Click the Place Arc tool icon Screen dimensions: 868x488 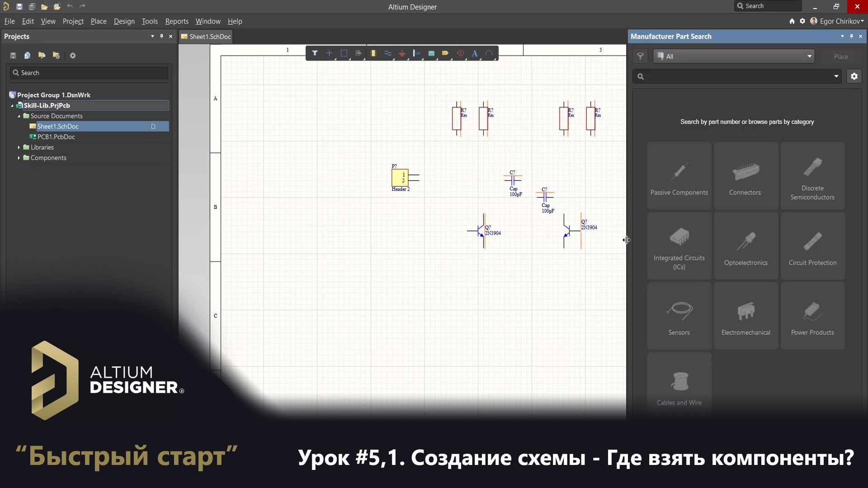489,53
